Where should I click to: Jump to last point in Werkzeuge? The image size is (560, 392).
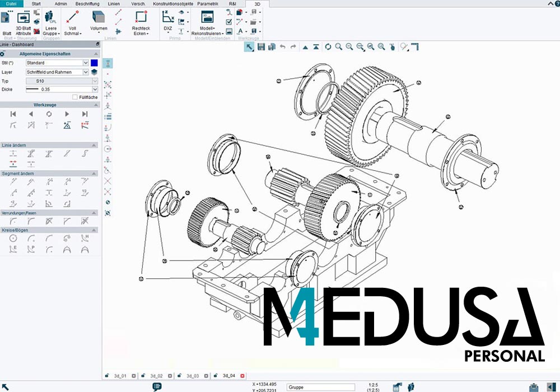[85, 114]
